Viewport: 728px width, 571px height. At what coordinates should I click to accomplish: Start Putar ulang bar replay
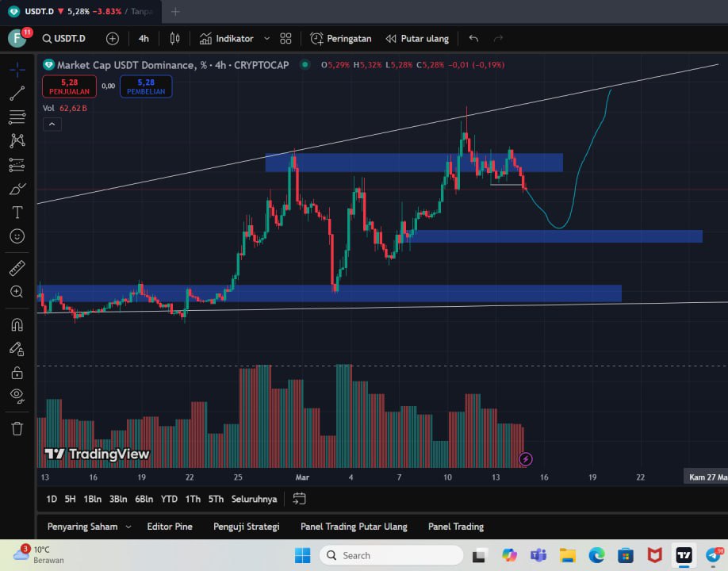417,39
